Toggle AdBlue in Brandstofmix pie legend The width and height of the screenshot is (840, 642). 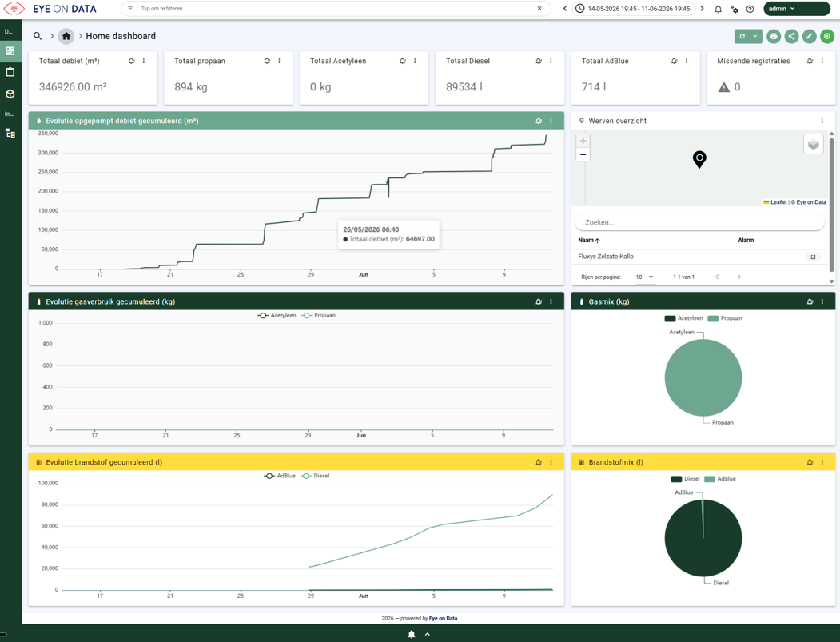[x=720, y=479]
